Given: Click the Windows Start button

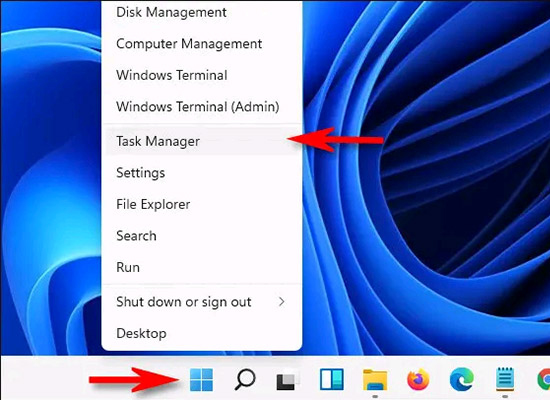Looking at the screenshot, I should click(x=201, y=379).
